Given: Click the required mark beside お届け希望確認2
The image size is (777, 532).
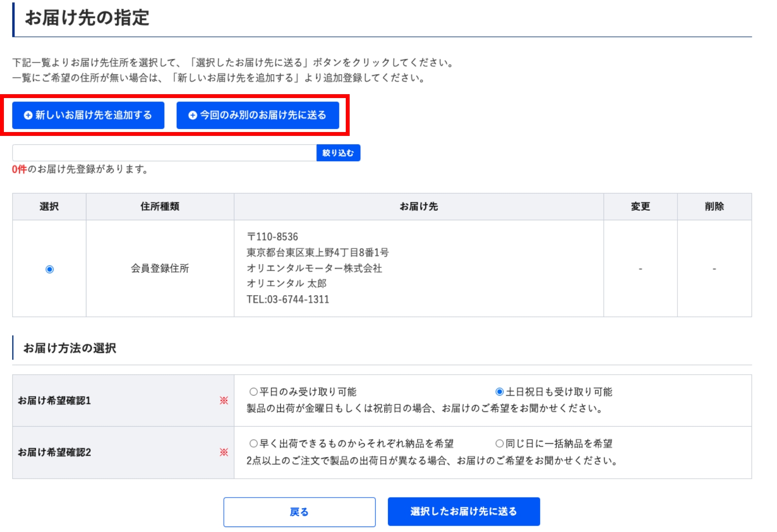Looking at the screenshot, I should click(224, 452).
